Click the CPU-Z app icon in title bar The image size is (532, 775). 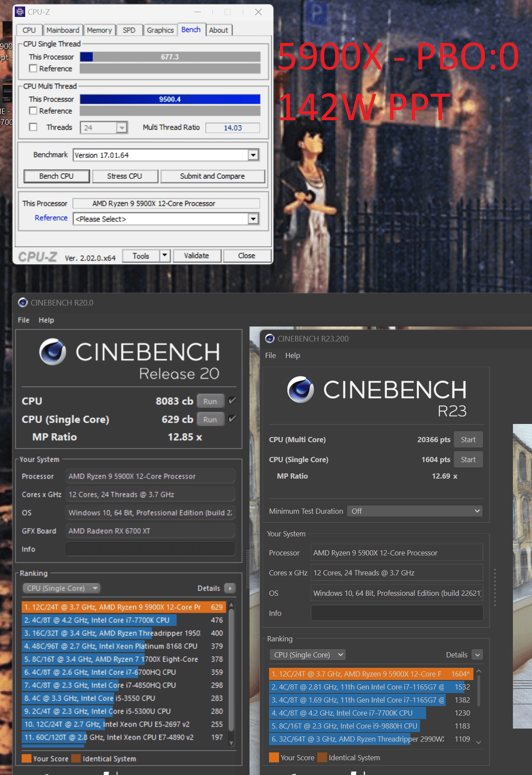tap(20, 12)
